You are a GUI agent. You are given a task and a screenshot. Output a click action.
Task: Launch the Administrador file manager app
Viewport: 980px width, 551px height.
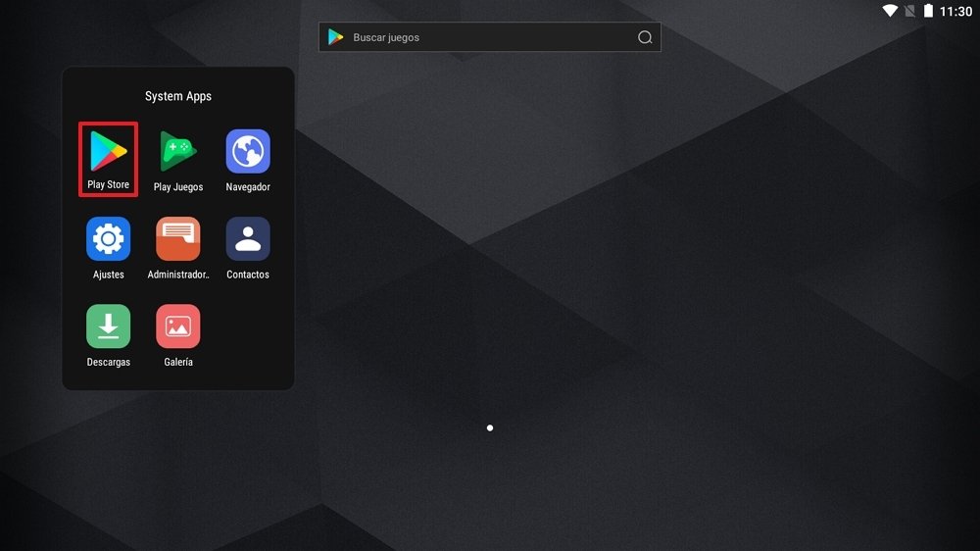(178, 239)
